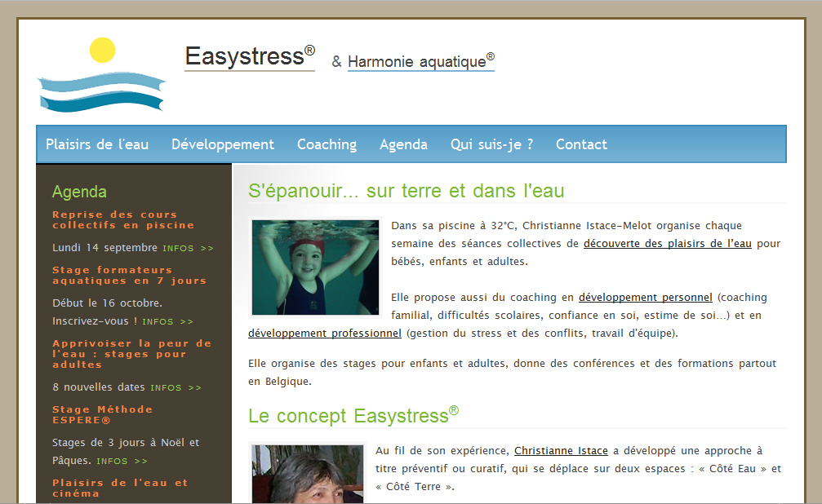Open the Agenda menu item
Image resolution: width=822 pixels, height=504 pixels.
[x=404, y=144]
